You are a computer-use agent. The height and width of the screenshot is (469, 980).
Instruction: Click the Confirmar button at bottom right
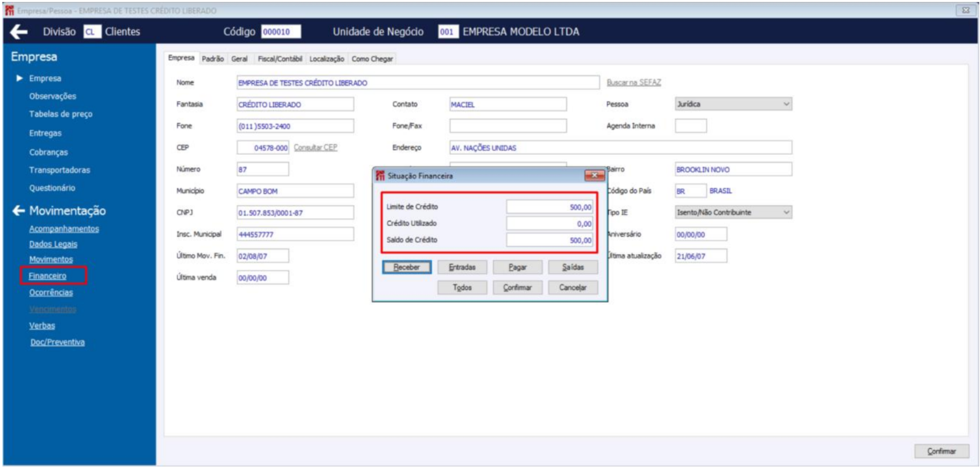click(x=941, y=451)
